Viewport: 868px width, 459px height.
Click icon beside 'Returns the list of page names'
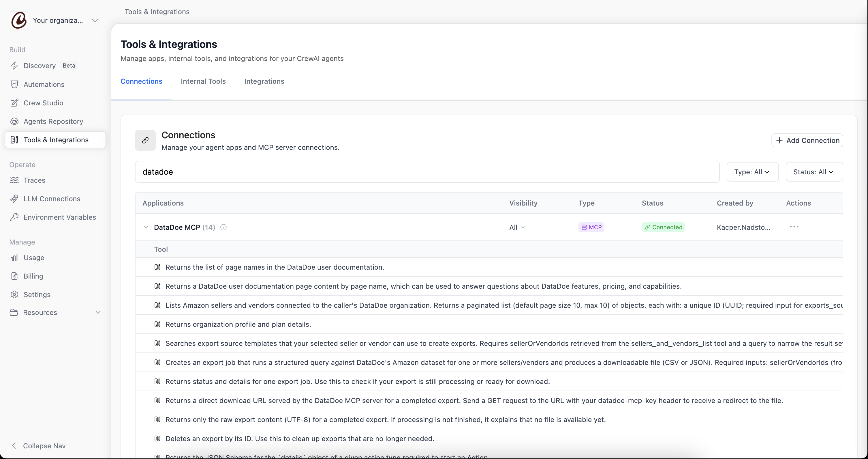click(157, 267)
